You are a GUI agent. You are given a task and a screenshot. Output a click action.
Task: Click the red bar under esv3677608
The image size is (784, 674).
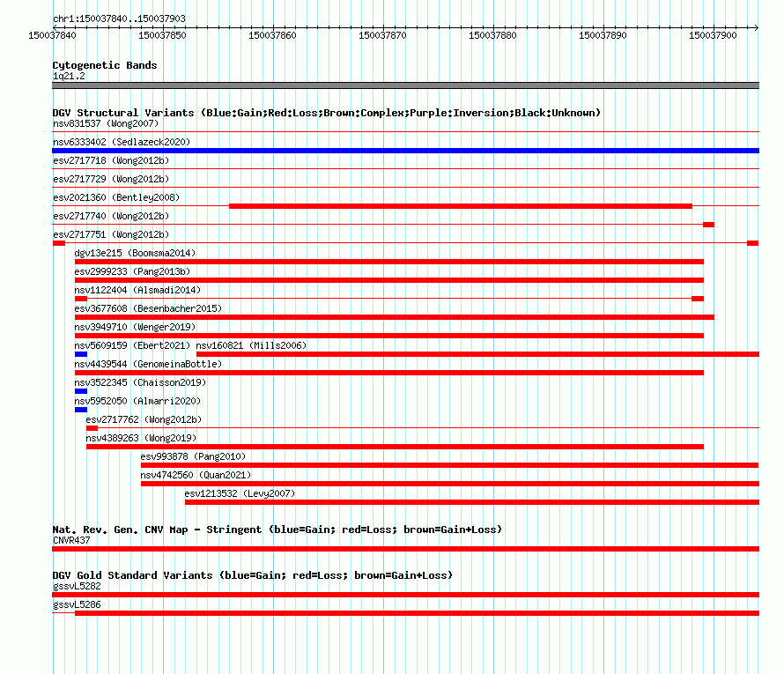(395, 317)
